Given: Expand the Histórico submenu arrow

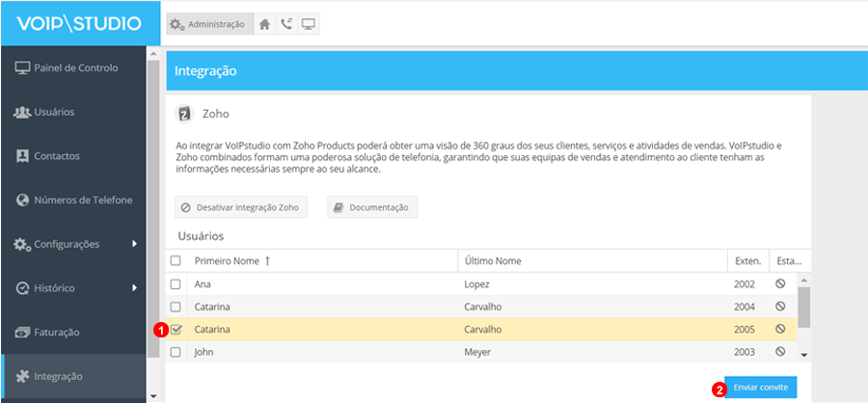Looking at the screenshot, I should click(134, 288).
